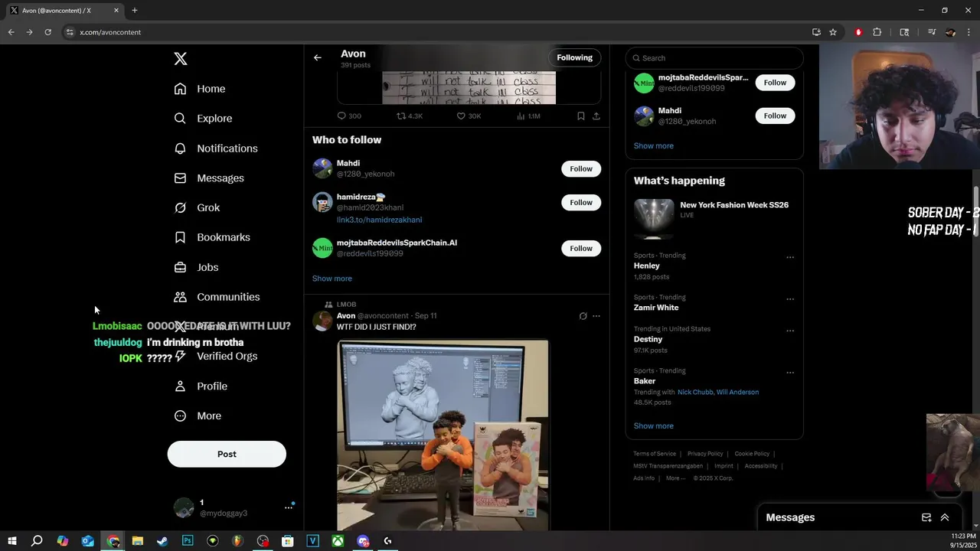This screenshot has width=980, height=551.
Task: Follow mojtabaReddevilsSparkChain.AI in the timeline list
Action: 581,248
